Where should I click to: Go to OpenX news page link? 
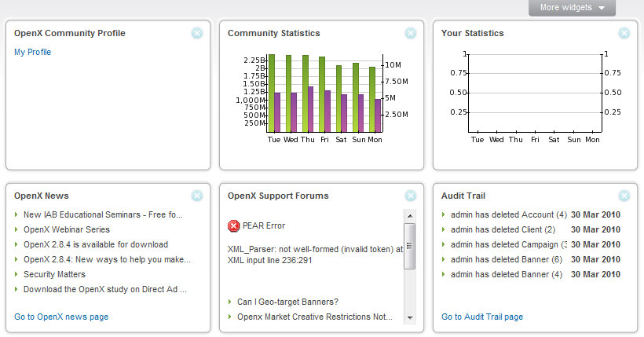61,317
